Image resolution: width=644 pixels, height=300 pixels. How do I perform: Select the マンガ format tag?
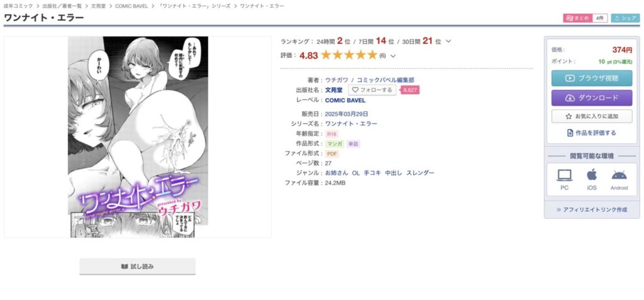335,144
